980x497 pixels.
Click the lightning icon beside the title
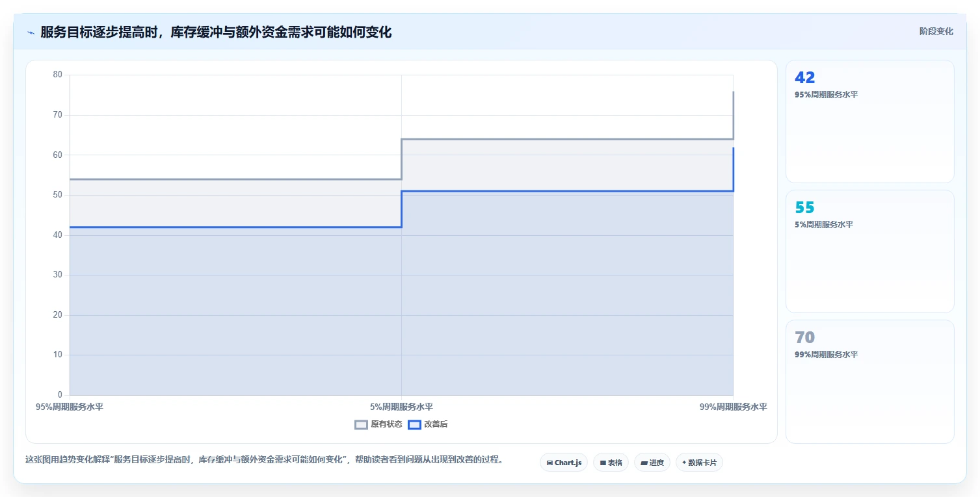click(x=31, y=32)
